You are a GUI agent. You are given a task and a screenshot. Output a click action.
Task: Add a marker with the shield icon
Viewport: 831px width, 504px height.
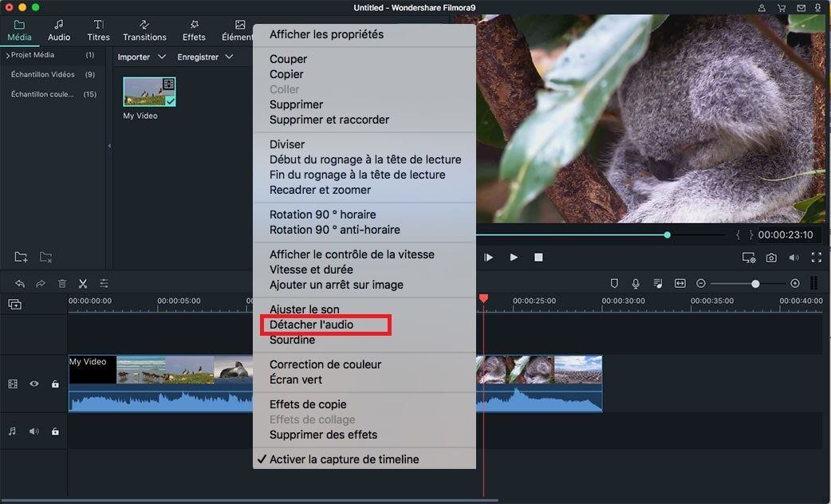point(614,284)
